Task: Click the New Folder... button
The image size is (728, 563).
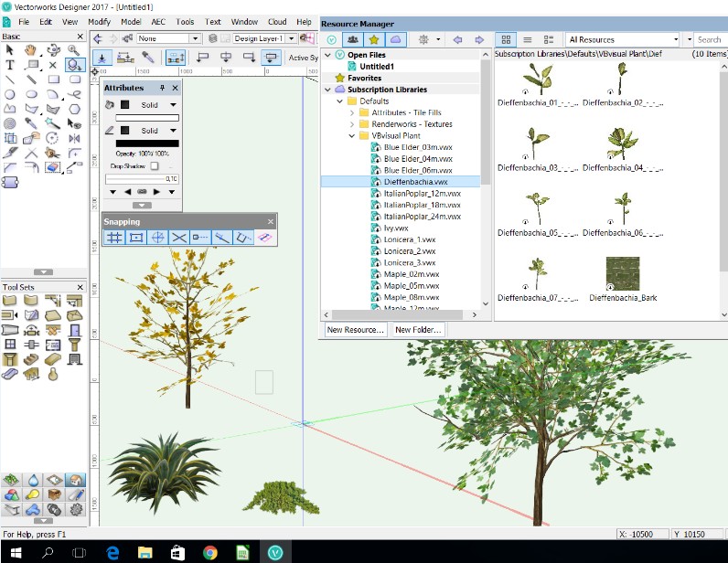Action: [x=418, y=330]
